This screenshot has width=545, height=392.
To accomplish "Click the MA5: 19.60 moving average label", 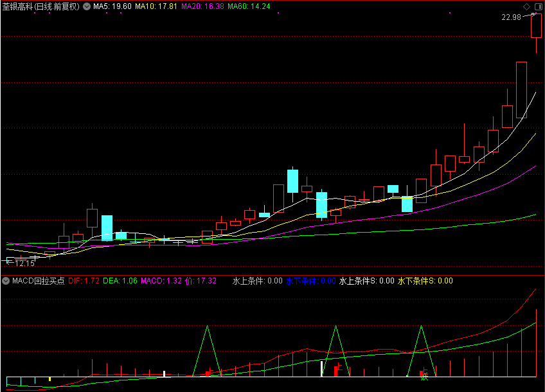I will tap(112, 6).
